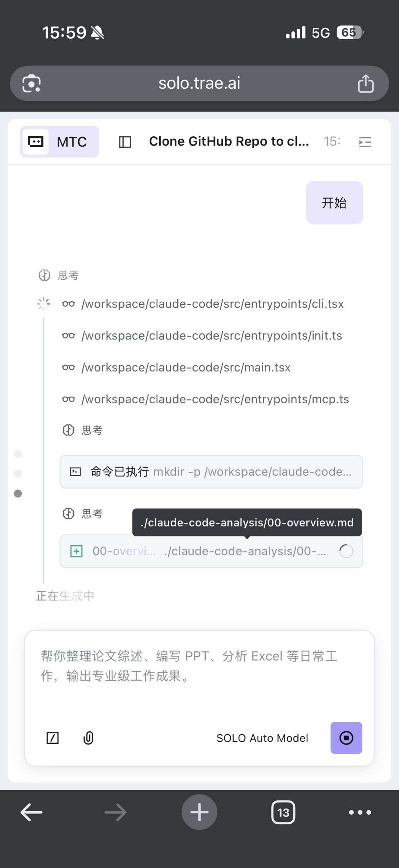Open the attachment paperclip icon
Viewport: 399px width, 868px height.
[88, 738]
